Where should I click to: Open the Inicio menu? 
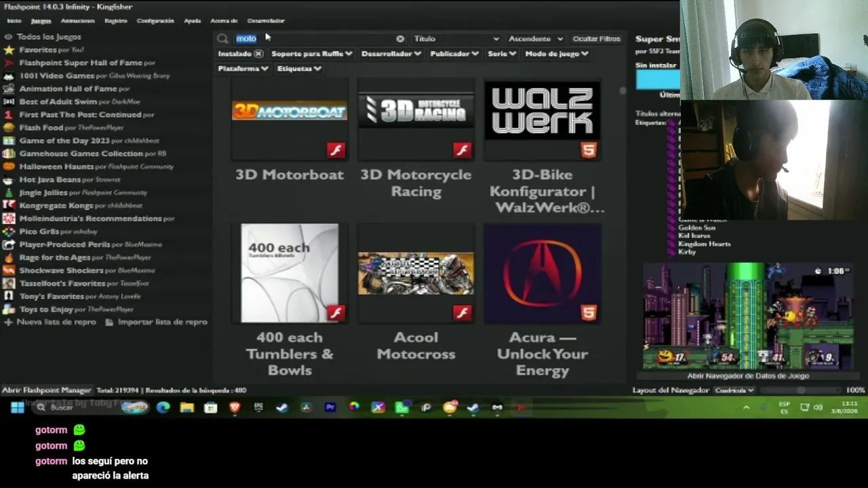click(x=14, y=21)
